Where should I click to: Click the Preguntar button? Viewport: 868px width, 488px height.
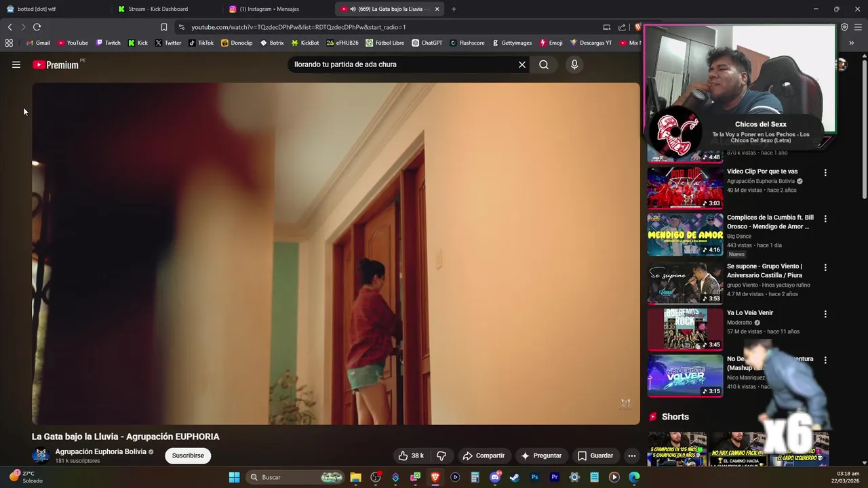(541, 455)
